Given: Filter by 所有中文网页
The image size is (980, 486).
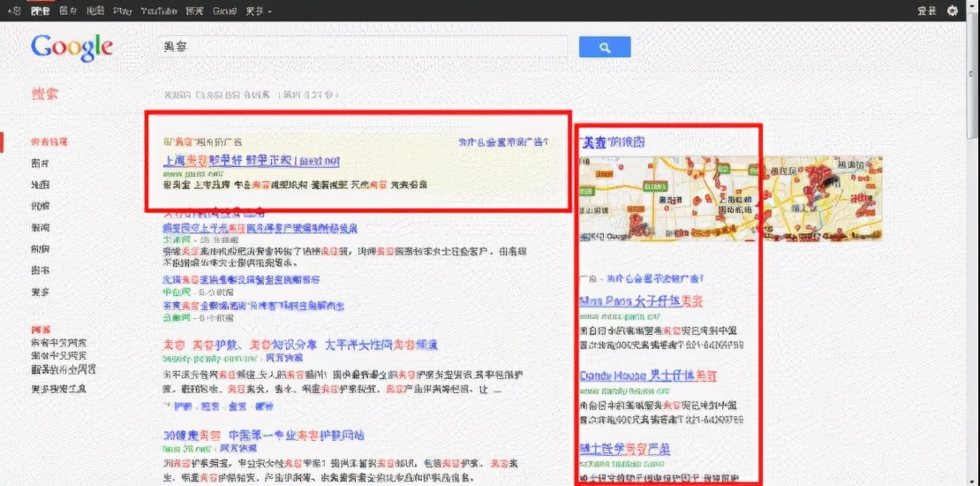Looking at the screenshot, I should pyautogui.click(x=59, y=342).
